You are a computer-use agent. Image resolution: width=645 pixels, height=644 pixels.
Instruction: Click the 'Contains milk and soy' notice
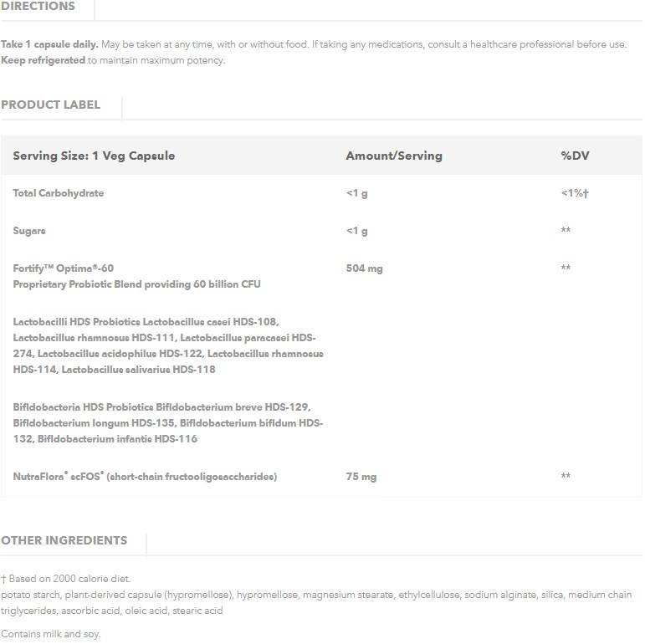[50, 634]
